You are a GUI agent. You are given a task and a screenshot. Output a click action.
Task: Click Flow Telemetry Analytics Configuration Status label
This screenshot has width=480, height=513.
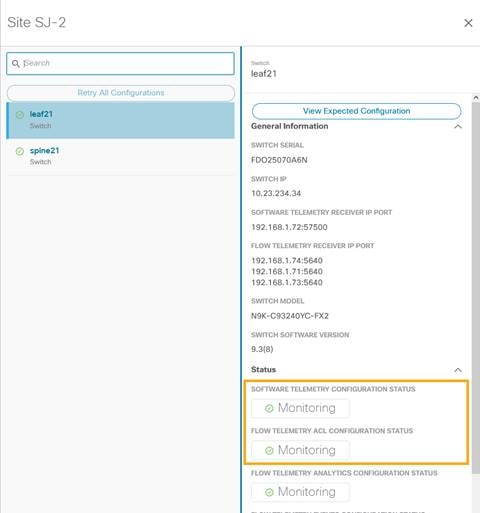(344, 473)
